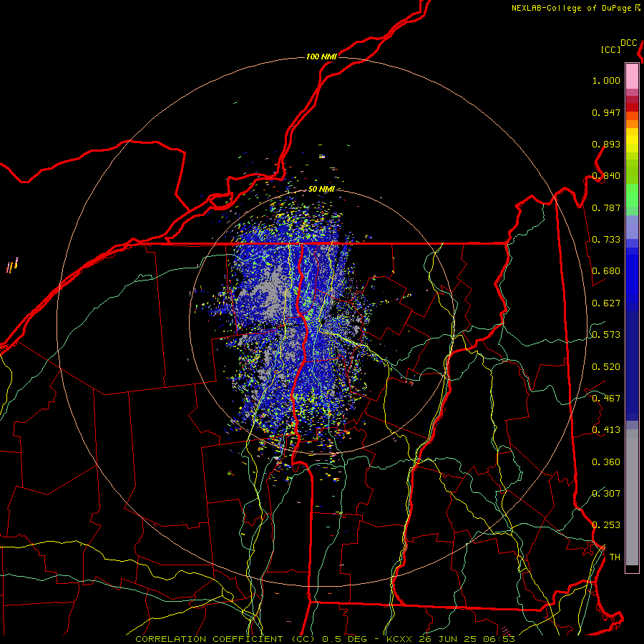
Task: Select the 0.253 scale value
Action: [606, 525]
